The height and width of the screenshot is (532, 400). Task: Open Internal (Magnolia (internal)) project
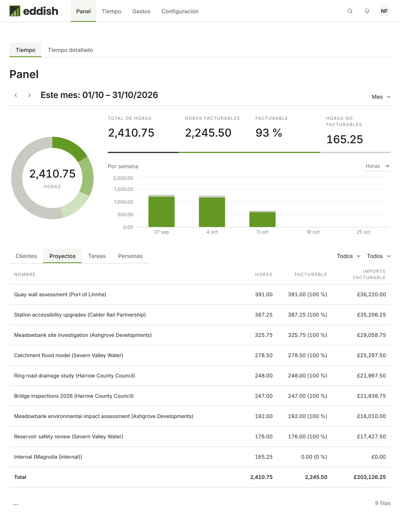[x=48, y=457]
